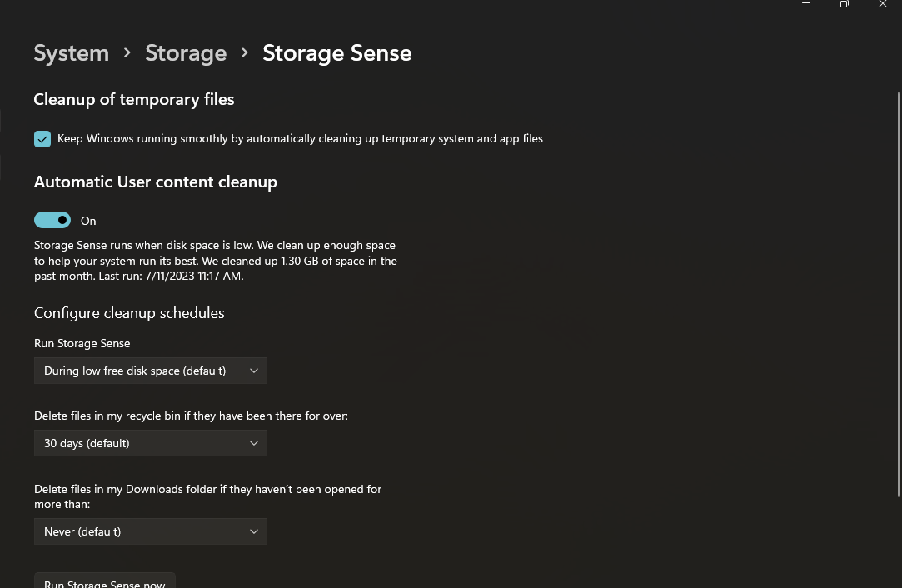Click the chevron between System and Storage
The height and width of the screenshot is (588, 902).
127,52
